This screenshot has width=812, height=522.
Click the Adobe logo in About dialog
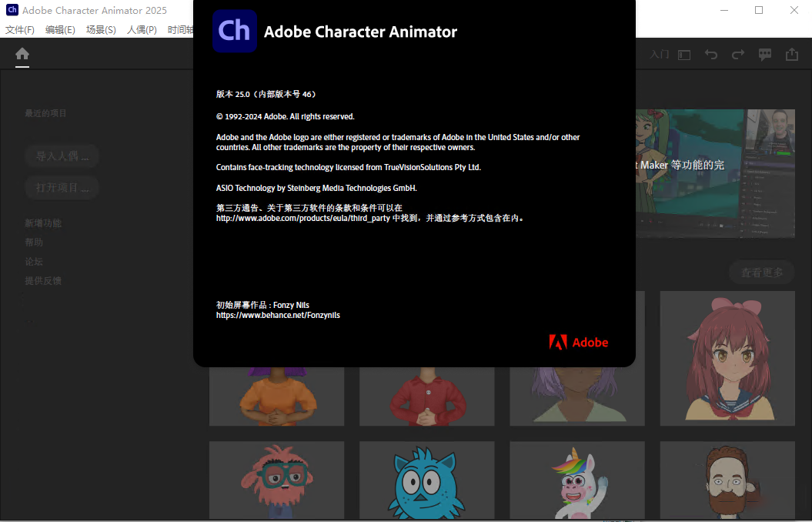tap(579, 343)
